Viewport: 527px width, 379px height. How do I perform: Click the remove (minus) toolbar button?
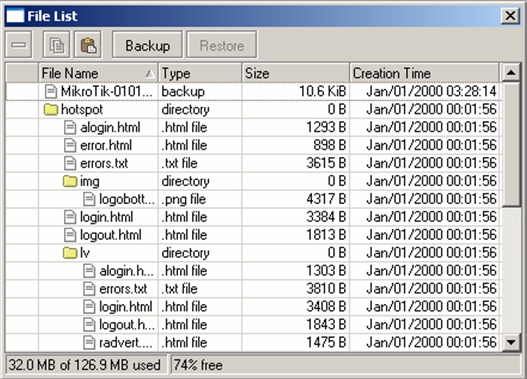coord(18,45)
